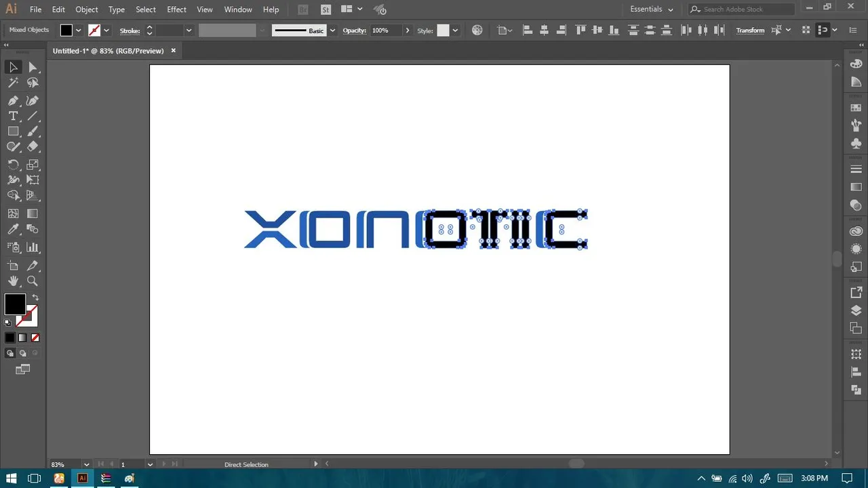Screen dimensions: 868x488
Task: Select the Perspective Grid tool
Action: [33, 195]
